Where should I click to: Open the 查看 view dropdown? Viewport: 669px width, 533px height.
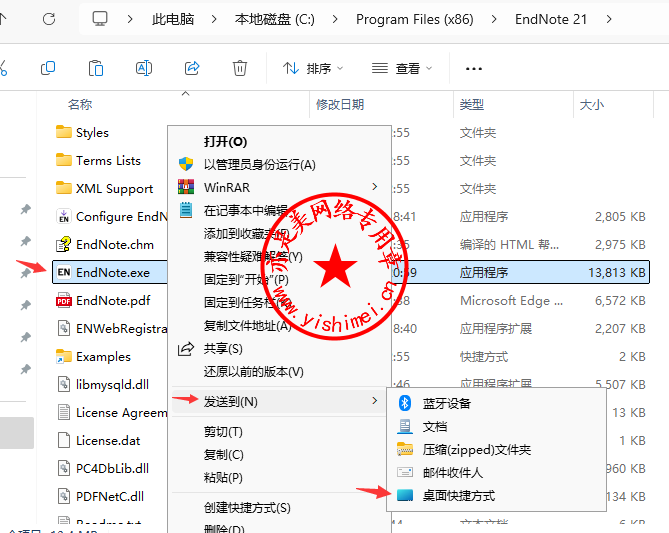click(x=402, y=68)
